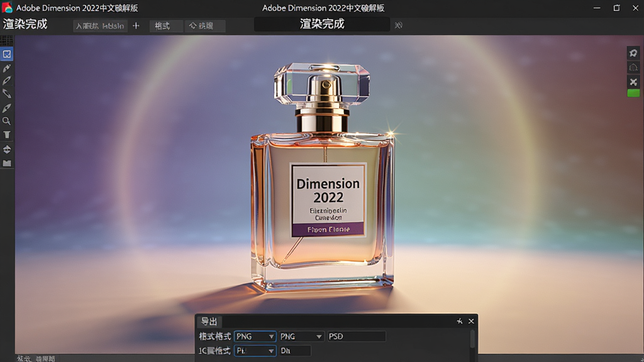Viewport: 644px width, 362px height.
Task: Select the orbit tool with double arrows
Action: [x=7, y=149]
